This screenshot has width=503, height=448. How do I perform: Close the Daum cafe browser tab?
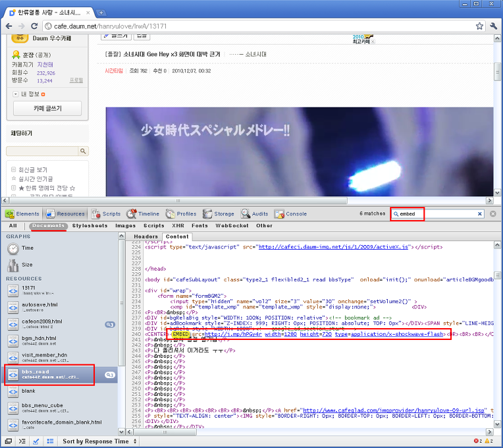coord(88,13)
